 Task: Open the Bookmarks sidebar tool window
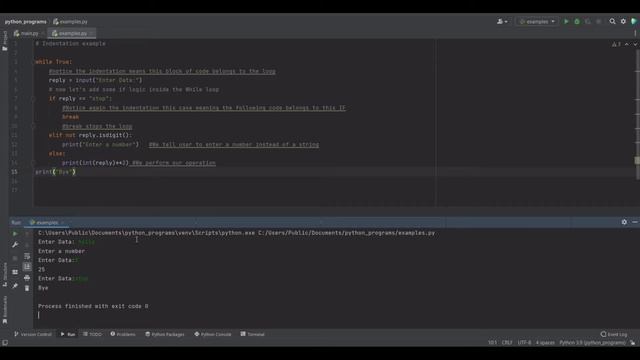coord(5,309)
